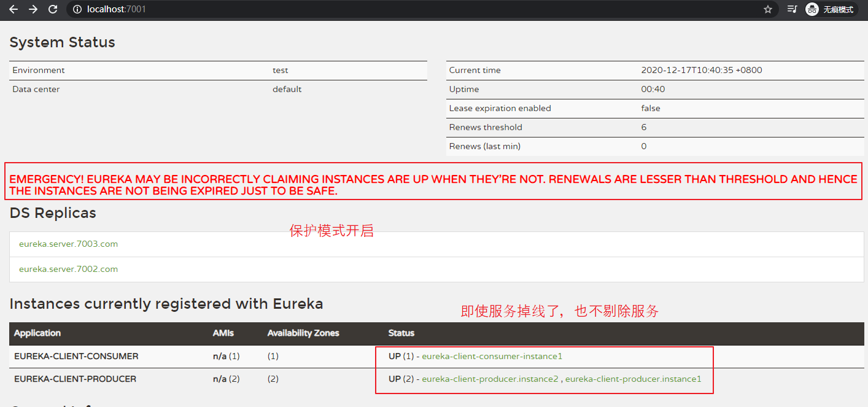Viewport: 868px width, 407px height.
Task: Open the incognito profile icon 无痕模式
Action: pyautogui.click(x=829, y=9)
